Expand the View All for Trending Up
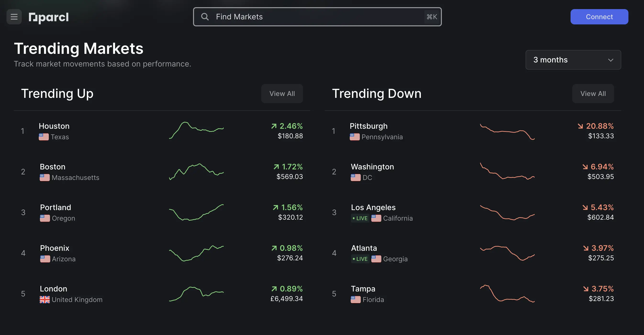 282,93
